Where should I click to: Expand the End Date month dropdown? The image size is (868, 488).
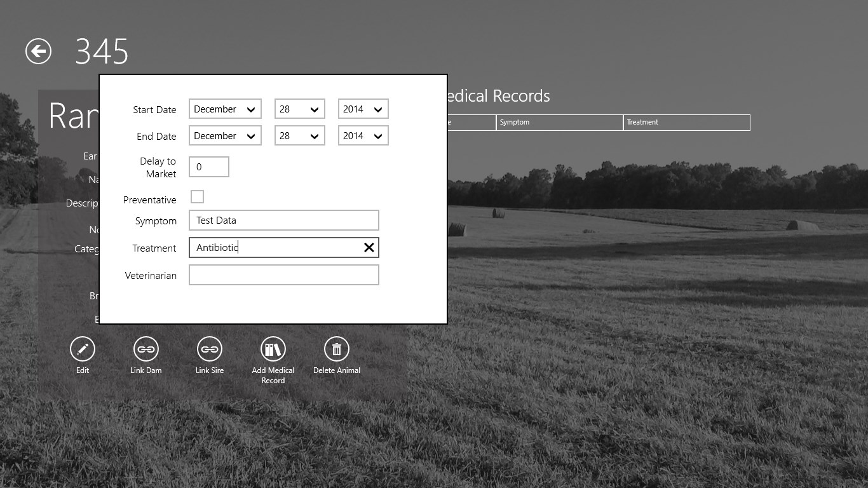(x=225, y=136)
